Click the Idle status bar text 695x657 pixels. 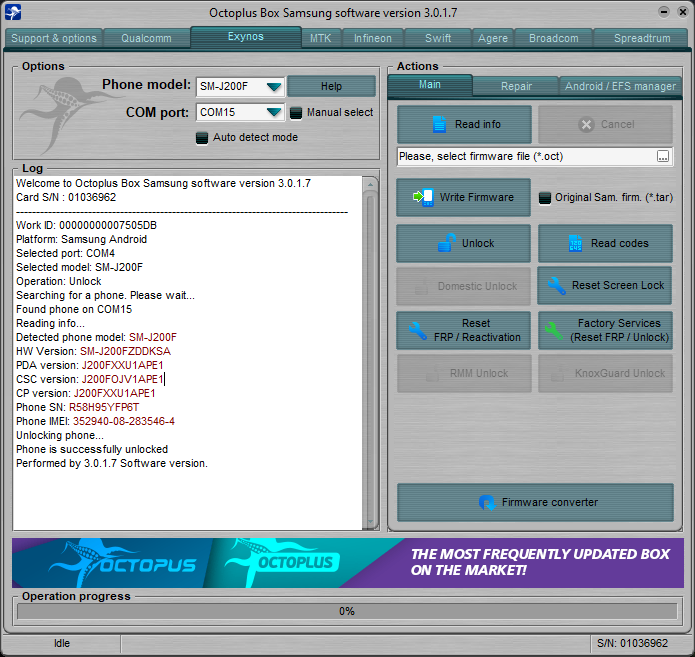coord(62,643)
